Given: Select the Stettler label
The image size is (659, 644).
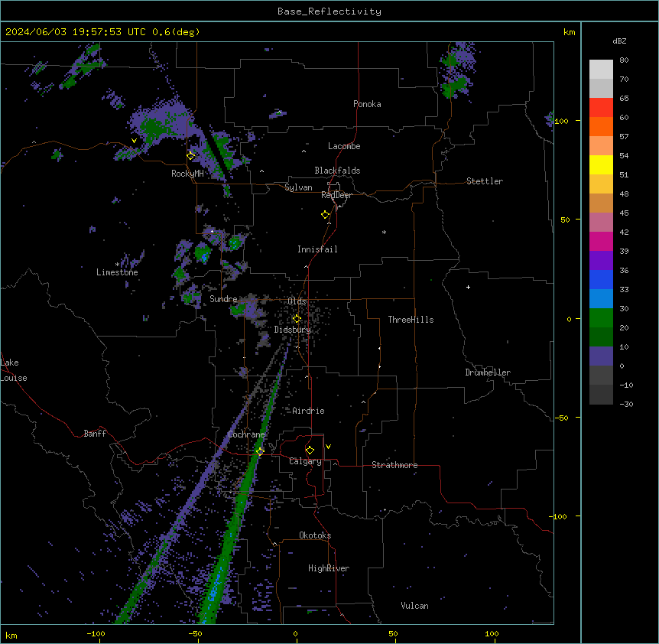Looking at the screenshot, I should (x=485, y=181).
